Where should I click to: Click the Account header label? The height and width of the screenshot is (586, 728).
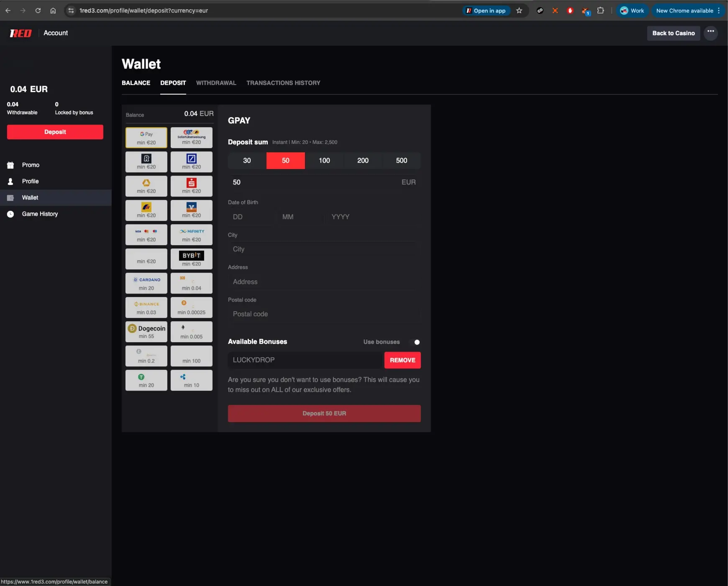tap(56, 33)
